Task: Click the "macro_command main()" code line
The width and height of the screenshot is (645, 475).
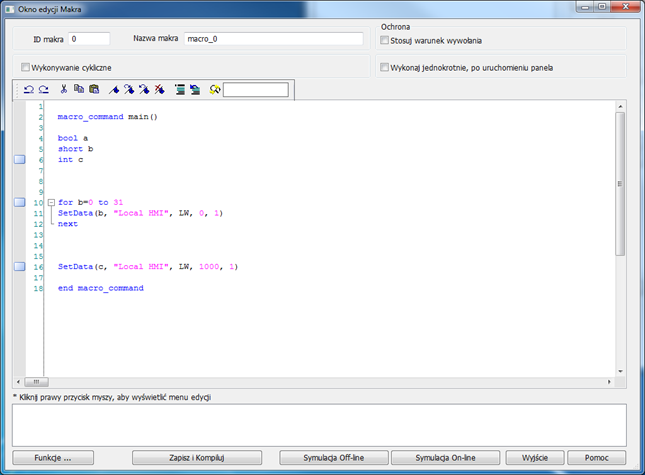Action: coord(107,117)
